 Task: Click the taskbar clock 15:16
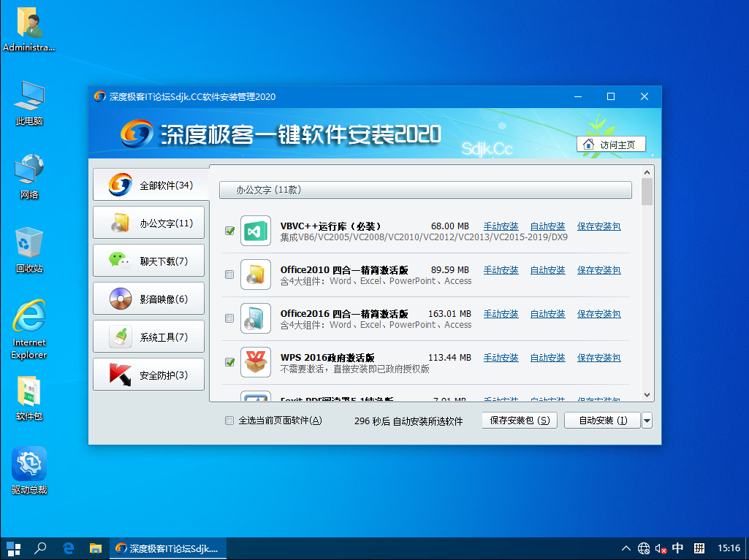tap(729, 548)
